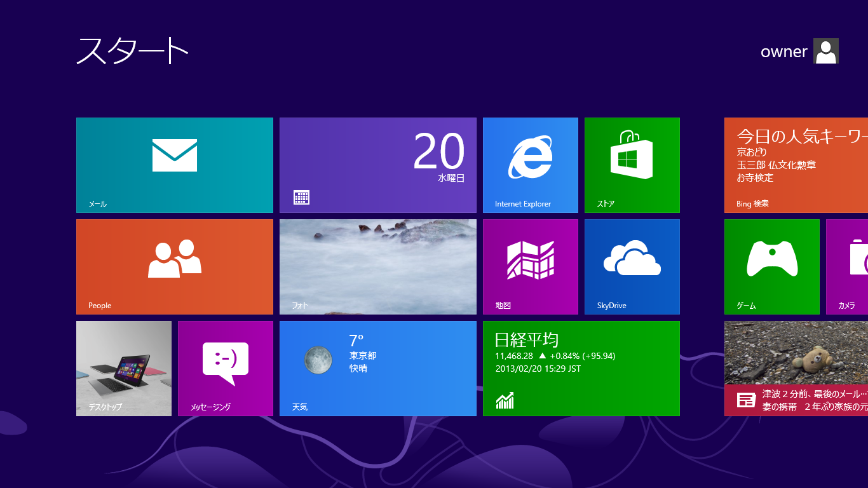
Task: Click the moon icon in weather tile
Action: click(318, 360)
